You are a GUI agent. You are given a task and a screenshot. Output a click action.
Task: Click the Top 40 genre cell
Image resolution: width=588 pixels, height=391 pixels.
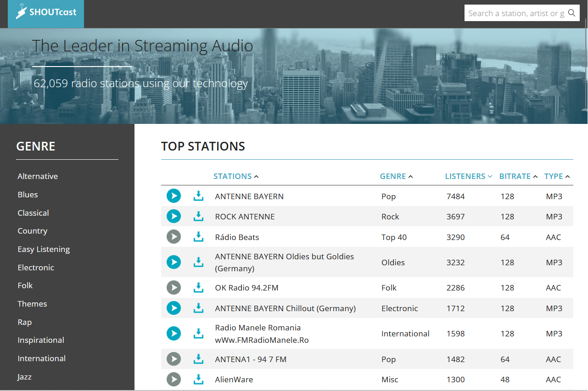pyautogui.click(x=394, y=237)
